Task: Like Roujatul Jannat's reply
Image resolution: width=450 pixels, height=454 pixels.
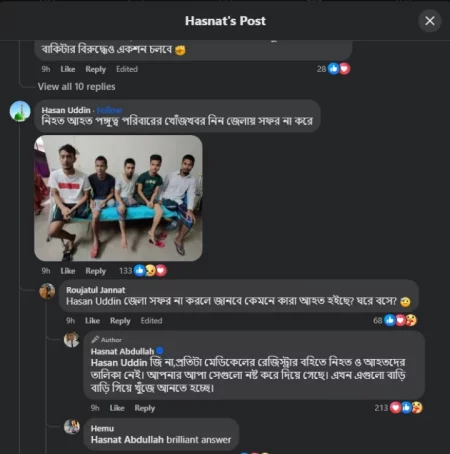Action: (92, 321)
